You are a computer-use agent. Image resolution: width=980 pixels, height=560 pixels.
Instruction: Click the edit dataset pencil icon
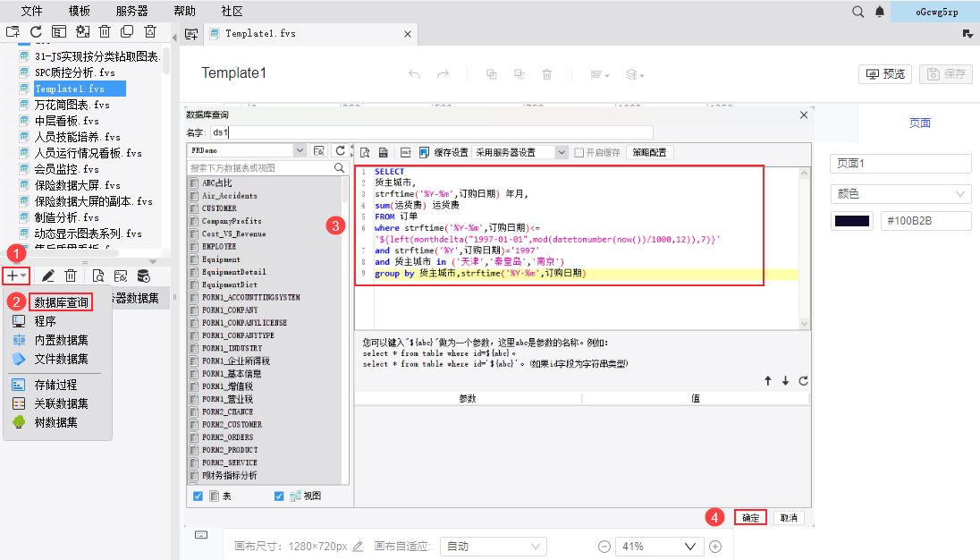(48, 276)
